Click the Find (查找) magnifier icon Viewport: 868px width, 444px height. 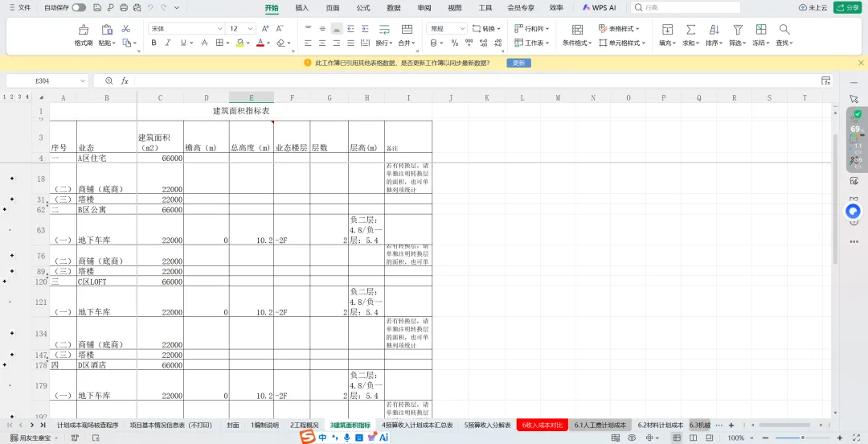784,30
